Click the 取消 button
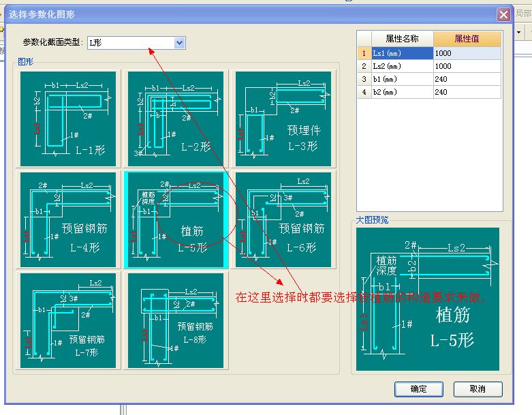The image size is (532, 415). [x=478, y=389]
